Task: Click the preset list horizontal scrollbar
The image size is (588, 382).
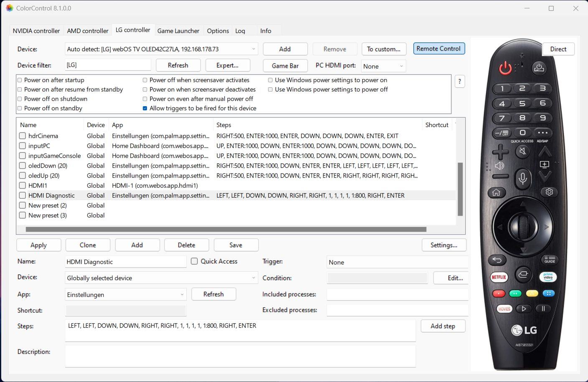Action: click(x=226, y=229)
